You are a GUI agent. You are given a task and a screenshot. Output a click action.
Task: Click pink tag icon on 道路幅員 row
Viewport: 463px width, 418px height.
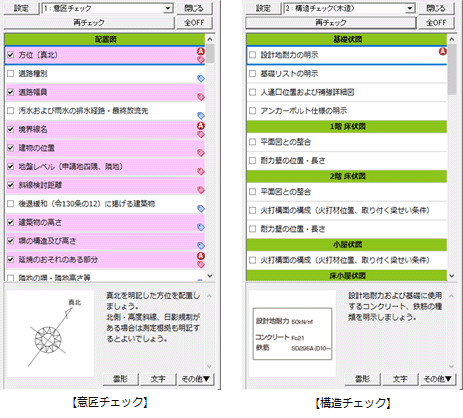pos(201,97)
